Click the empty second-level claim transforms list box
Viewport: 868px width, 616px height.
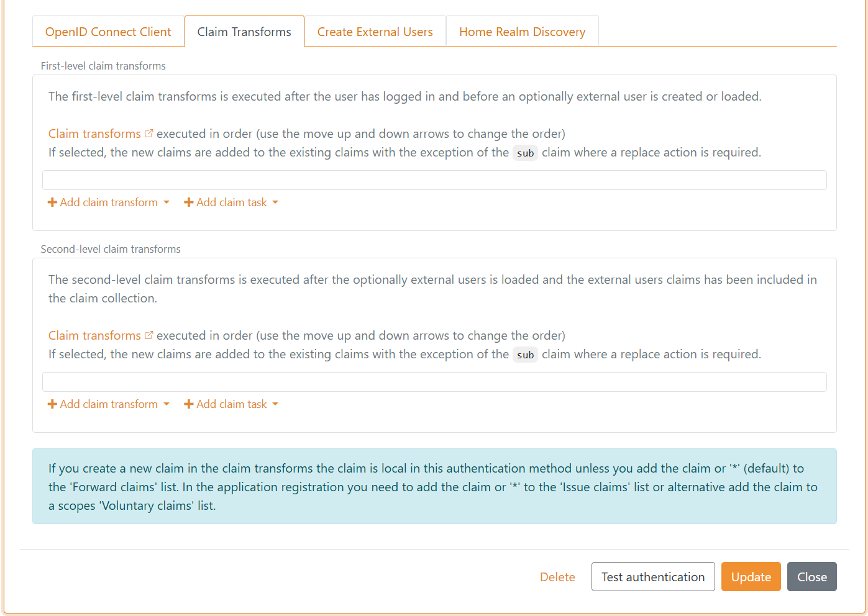click(434, 382)
